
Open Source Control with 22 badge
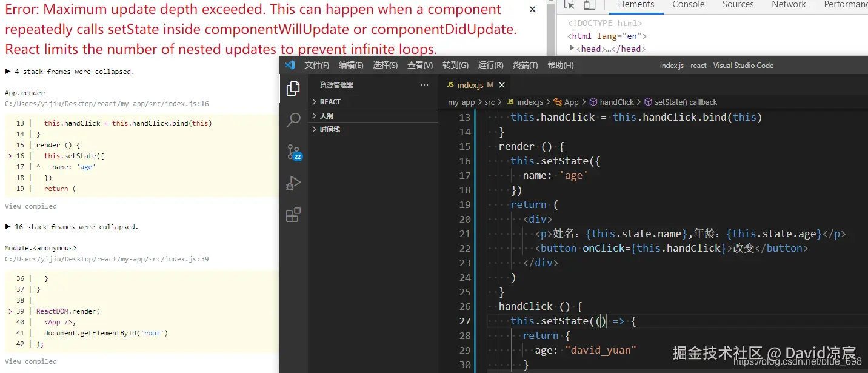(294, 152)
